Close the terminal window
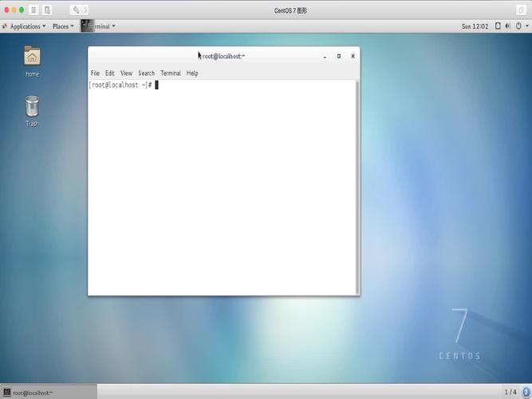Viewport: 532px width, 399px height. coord(353,56)
